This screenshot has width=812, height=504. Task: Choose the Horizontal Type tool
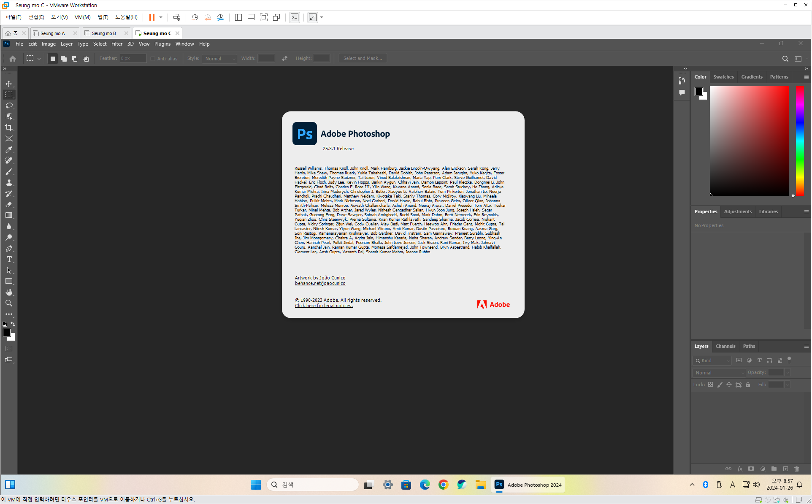click(x=9, y=259)
